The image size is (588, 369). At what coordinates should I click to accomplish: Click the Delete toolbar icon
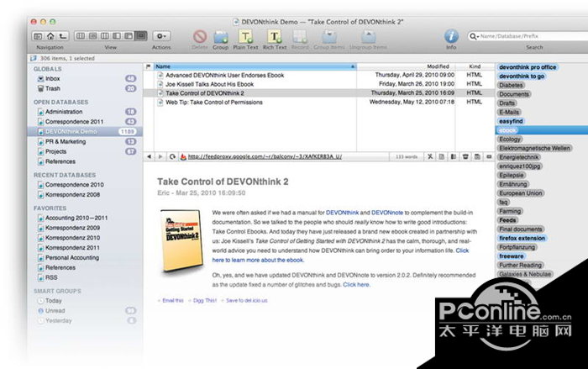coord(199,37)
